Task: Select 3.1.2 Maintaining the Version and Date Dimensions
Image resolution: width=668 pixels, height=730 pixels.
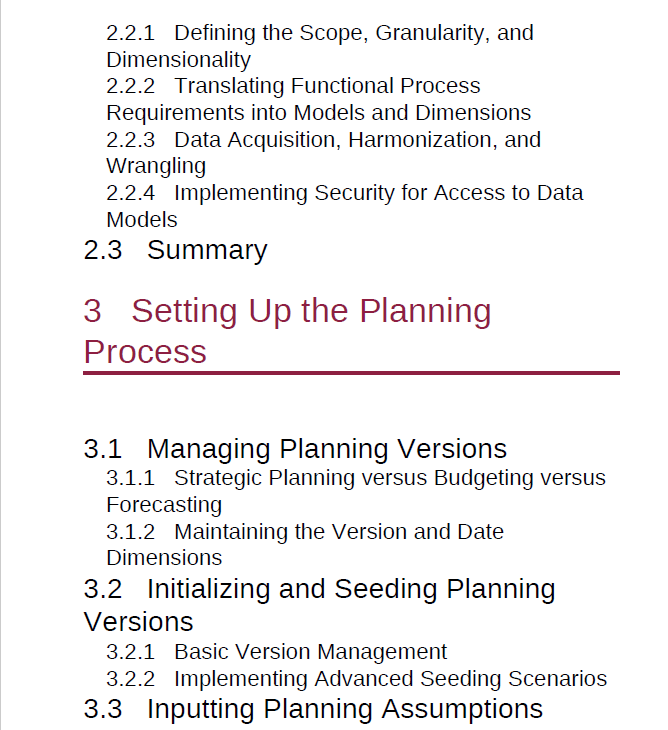Action: coord(305,545)
